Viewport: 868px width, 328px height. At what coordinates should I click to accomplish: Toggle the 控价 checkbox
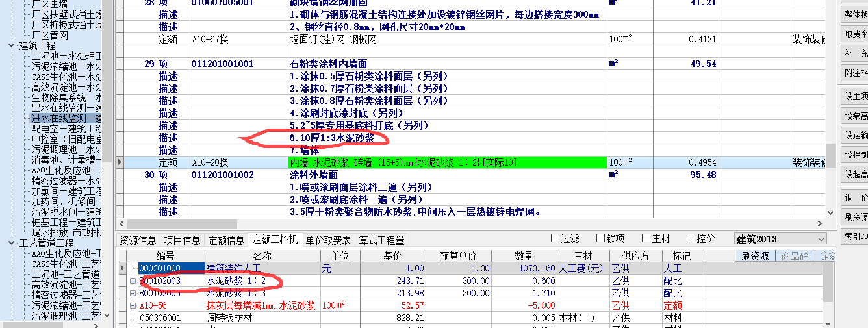click(x=691, y=238)
